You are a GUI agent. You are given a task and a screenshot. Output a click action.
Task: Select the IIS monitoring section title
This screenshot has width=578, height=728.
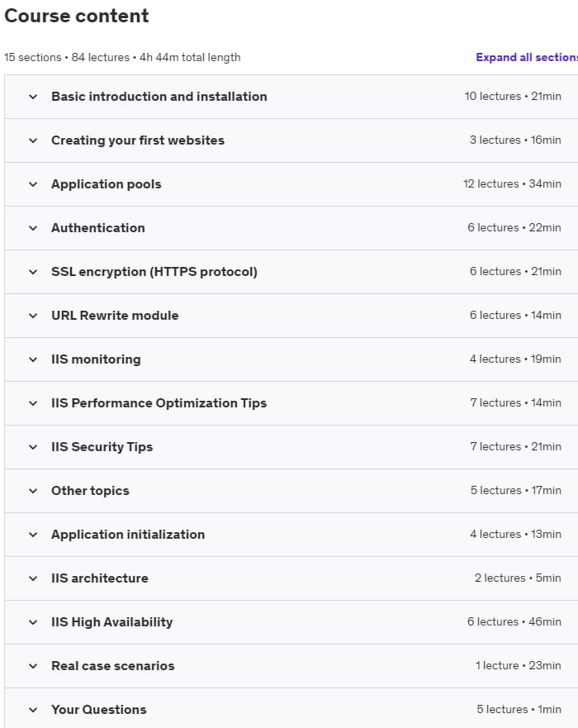96,359
